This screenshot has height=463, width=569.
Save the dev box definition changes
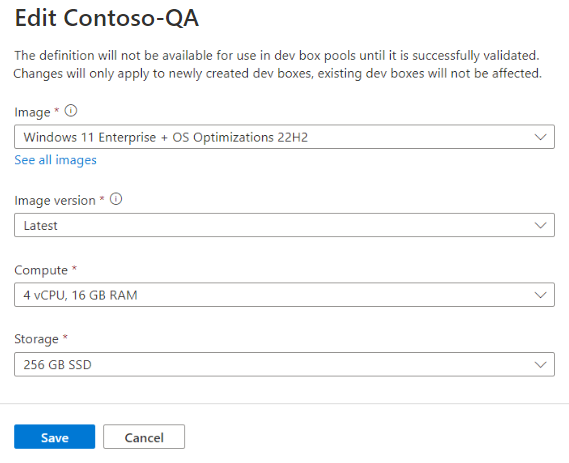click(x=54, y=437)
